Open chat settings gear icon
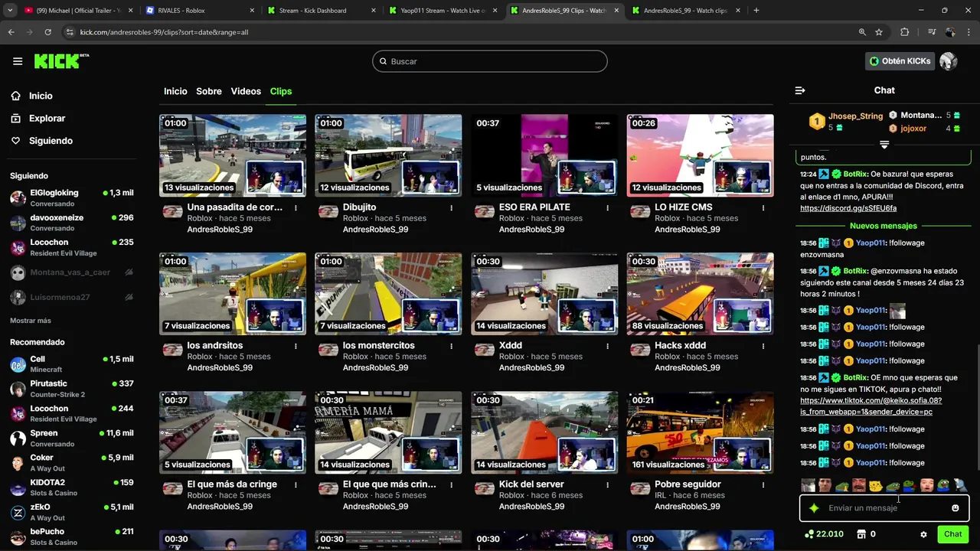Image resolution: width=980 pixels, height=551 pixels. click(923, 534)
